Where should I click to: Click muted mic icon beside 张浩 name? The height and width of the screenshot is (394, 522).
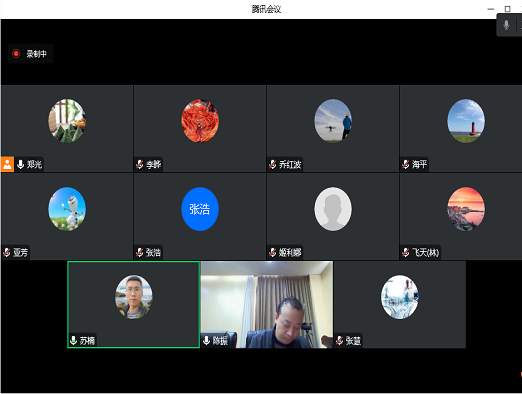tap(140, 252)
